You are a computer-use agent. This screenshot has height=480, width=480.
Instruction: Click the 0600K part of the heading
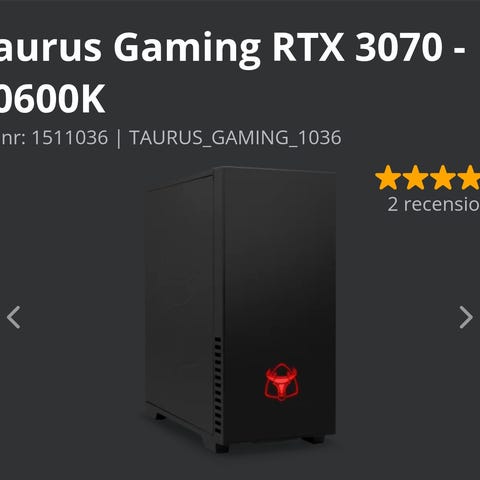click(x=52, y=99)
